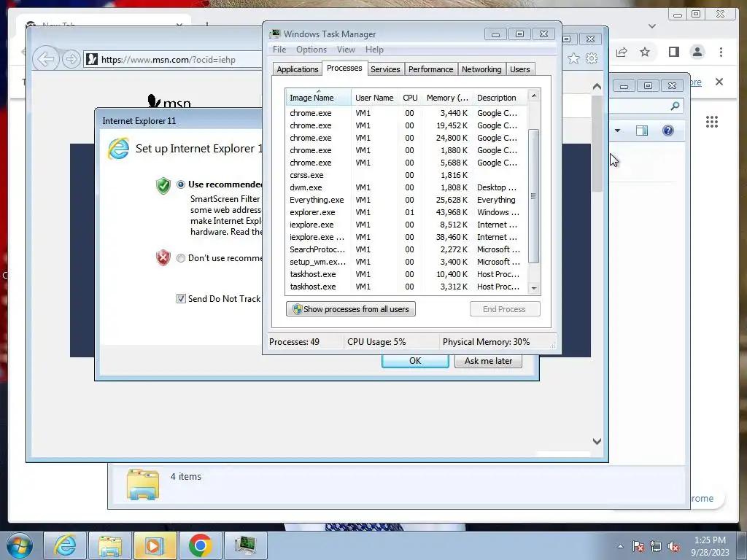The width and height of the screenshot is (747, 560).
Task: Switch to Users tab
Action: pos(519,69)
